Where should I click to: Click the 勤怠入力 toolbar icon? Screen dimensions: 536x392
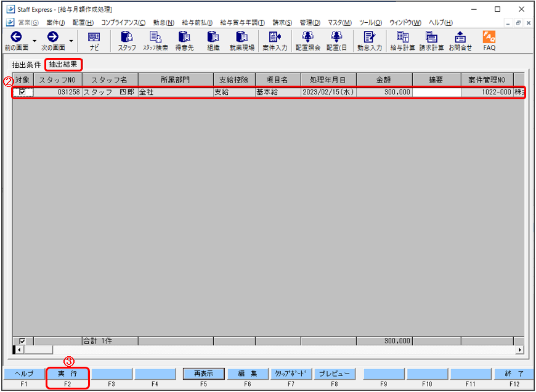370,41
